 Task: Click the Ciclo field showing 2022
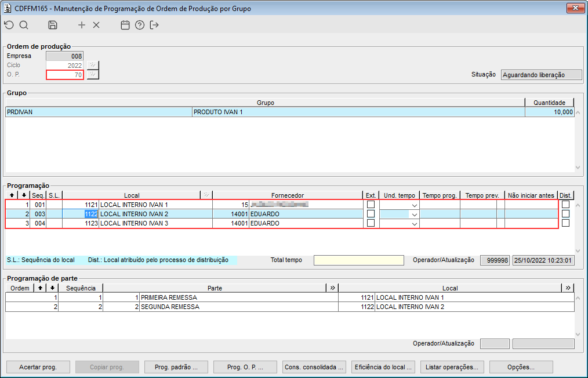pos(64,66)
